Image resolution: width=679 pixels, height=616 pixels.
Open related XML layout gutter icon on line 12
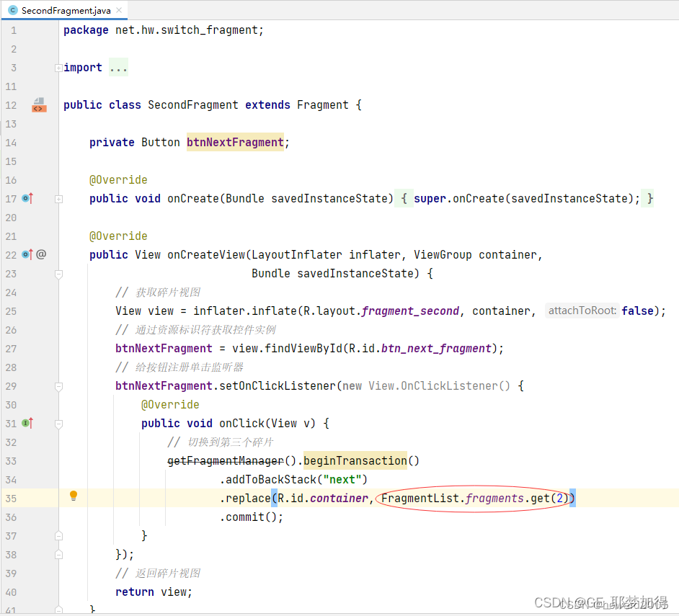pos(39,104)
